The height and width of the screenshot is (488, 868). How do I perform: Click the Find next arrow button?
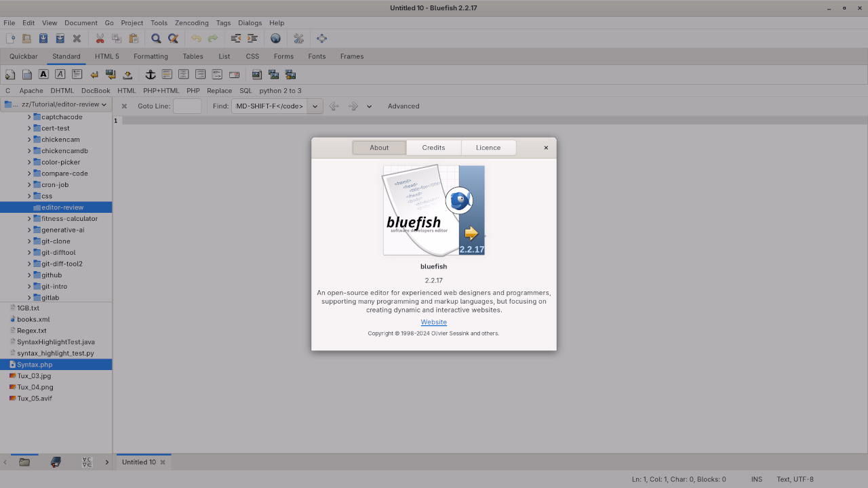point(353,106)
